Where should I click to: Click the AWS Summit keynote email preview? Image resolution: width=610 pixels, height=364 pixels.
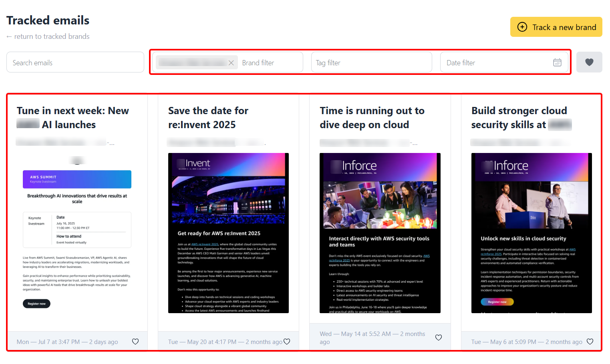pyautogui.click(x=77, y=233)
